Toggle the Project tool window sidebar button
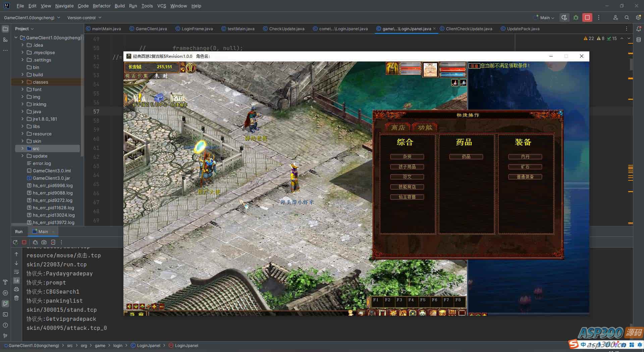 [5, 29]
